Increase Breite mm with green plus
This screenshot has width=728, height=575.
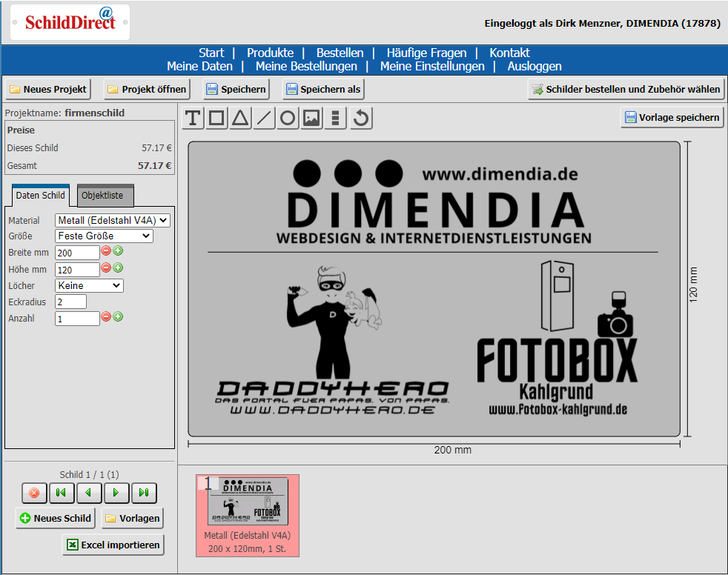point(118,251)
